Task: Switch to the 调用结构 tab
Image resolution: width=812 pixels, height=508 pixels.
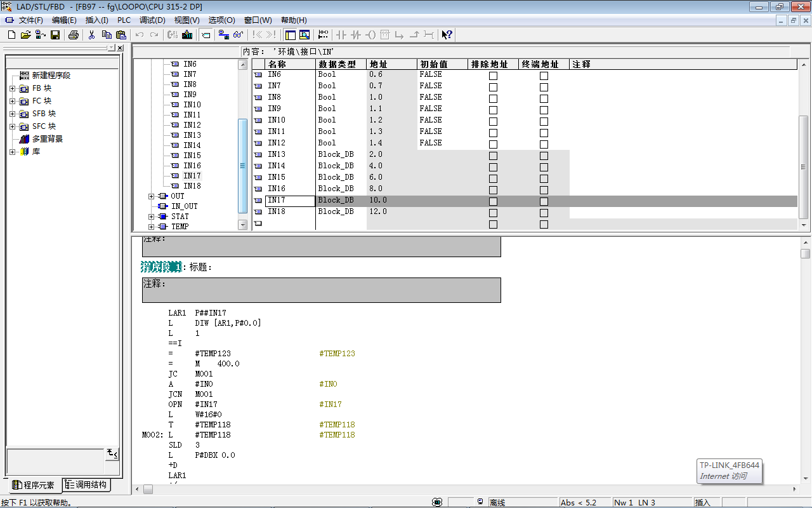Action: click(87, 485)
